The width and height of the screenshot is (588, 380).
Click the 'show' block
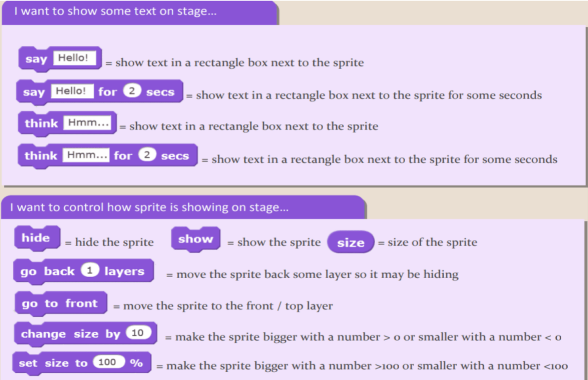(x=195, y=239)
